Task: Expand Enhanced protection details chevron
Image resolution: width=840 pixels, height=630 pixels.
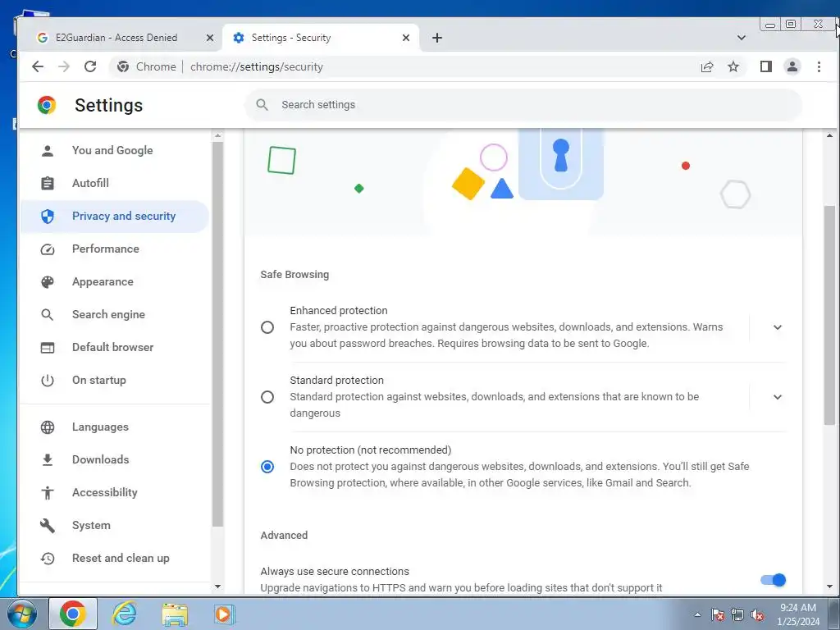Action: [x=778, y=327]
